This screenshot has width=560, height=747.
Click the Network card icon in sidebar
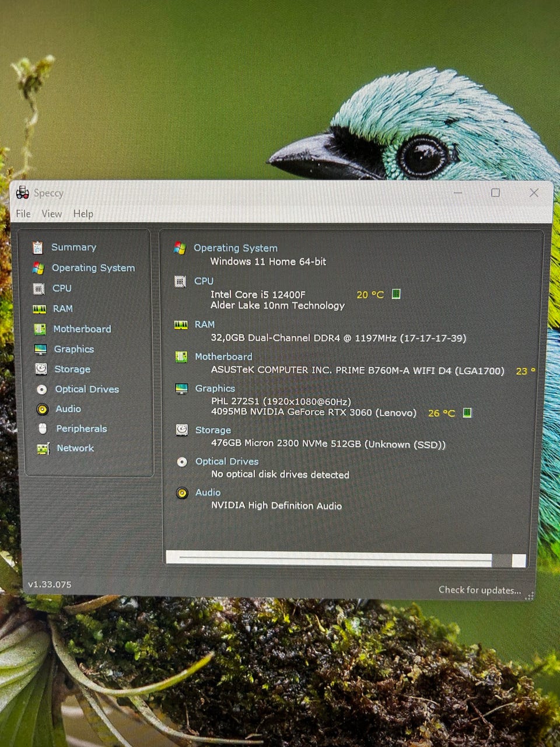point(43,448)
